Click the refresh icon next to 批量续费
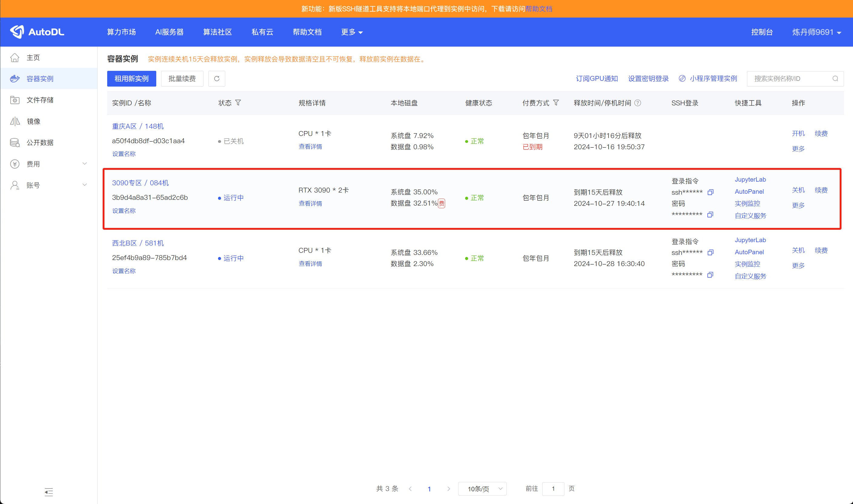853x504 pixels. pos(217,79)
